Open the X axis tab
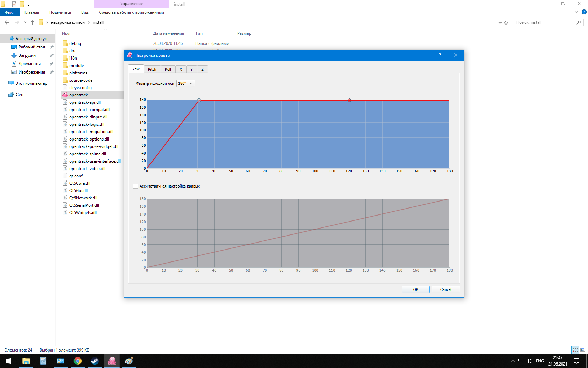588x368 pixels. click(x=181, y=69)
